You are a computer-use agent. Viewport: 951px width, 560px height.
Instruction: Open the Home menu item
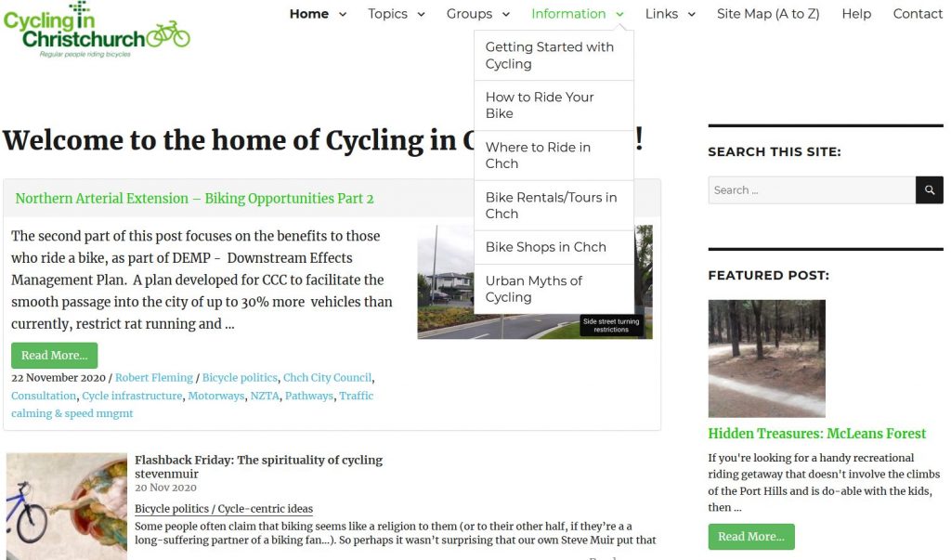[x=308, y=13]
